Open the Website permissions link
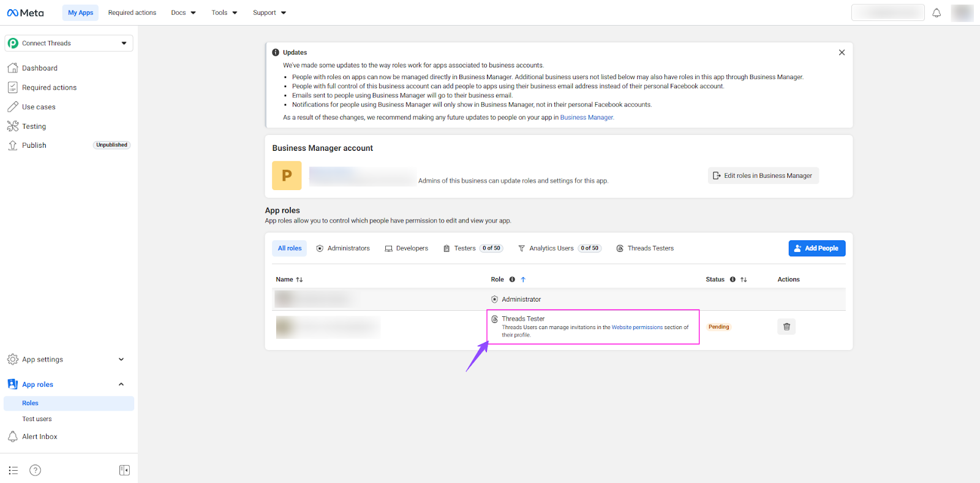The height and width of the screenshot is (483, 980). [x=637, y=327]
